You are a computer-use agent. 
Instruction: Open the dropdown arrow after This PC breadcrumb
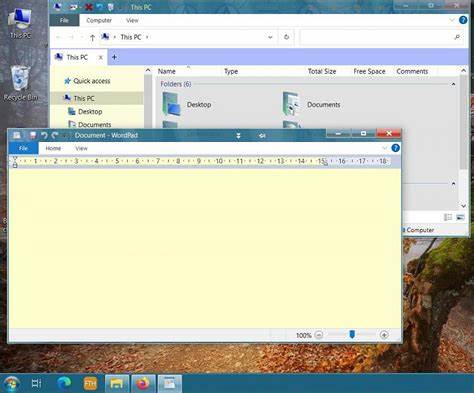click(147, 37)
